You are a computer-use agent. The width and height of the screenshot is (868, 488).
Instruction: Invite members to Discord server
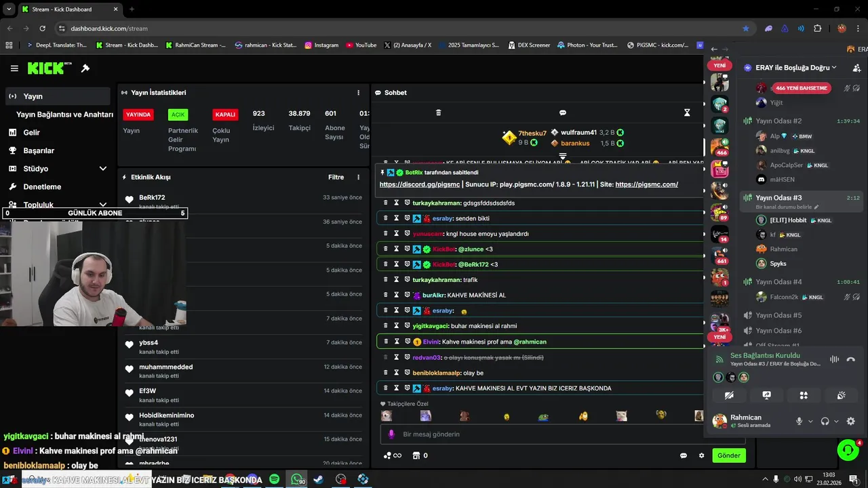[857, 68]
